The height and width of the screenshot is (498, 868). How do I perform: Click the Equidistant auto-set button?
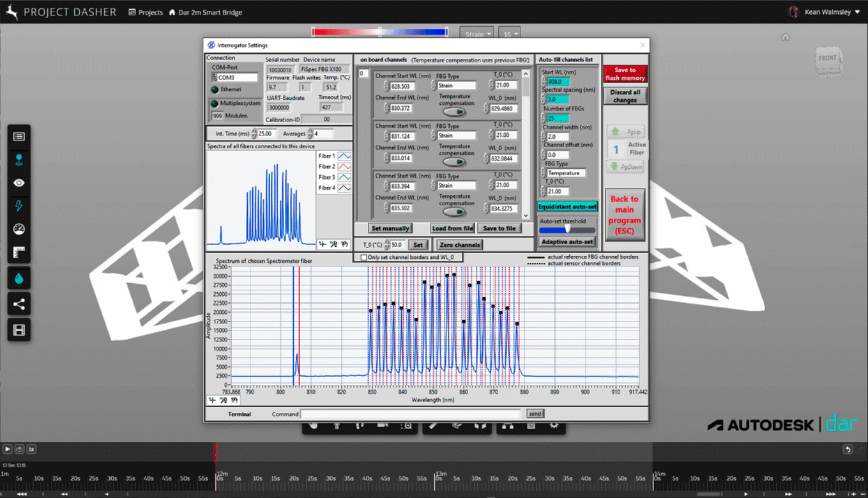567,206
